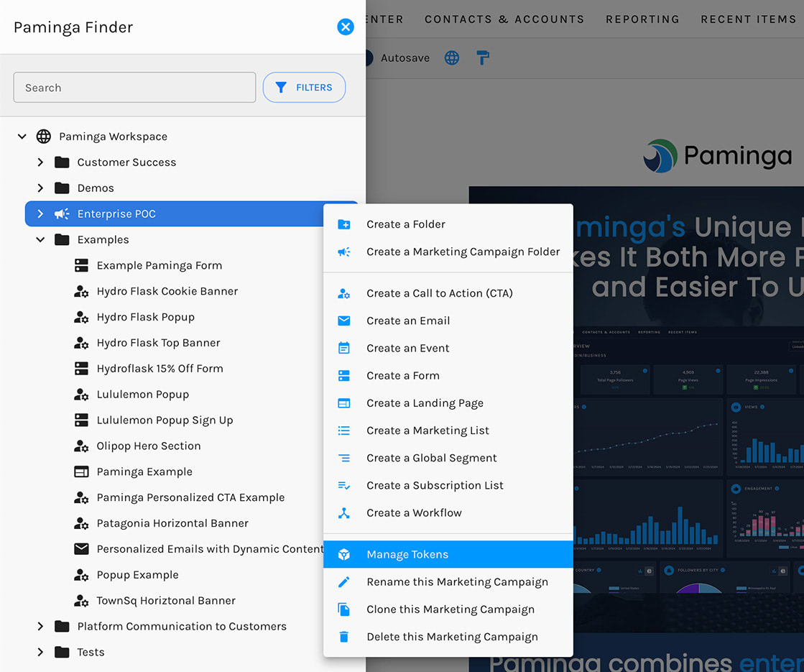Click the Paminga Workspace globe icon
This screenshot has height=672, width=804.
(x=44, y=137)
